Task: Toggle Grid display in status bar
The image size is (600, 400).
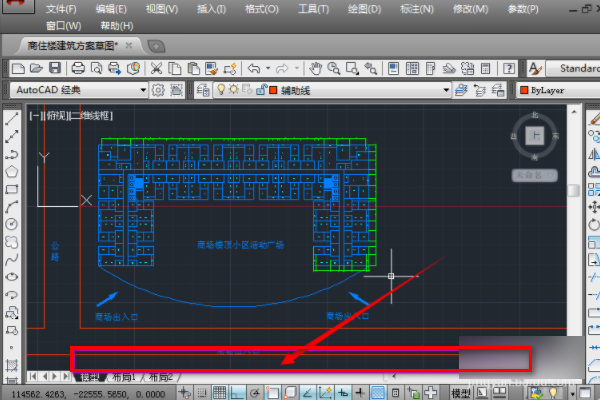Action: point(220,393)
